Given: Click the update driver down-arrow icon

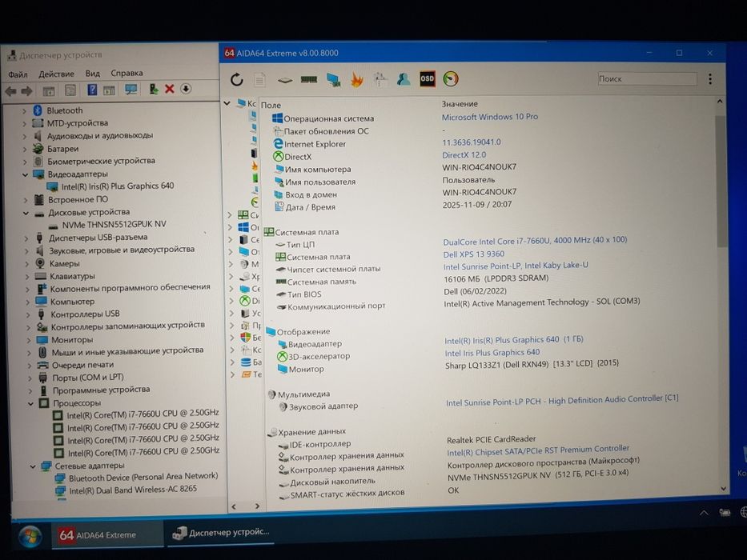Looking at the screenshot, I should (186, 89).
